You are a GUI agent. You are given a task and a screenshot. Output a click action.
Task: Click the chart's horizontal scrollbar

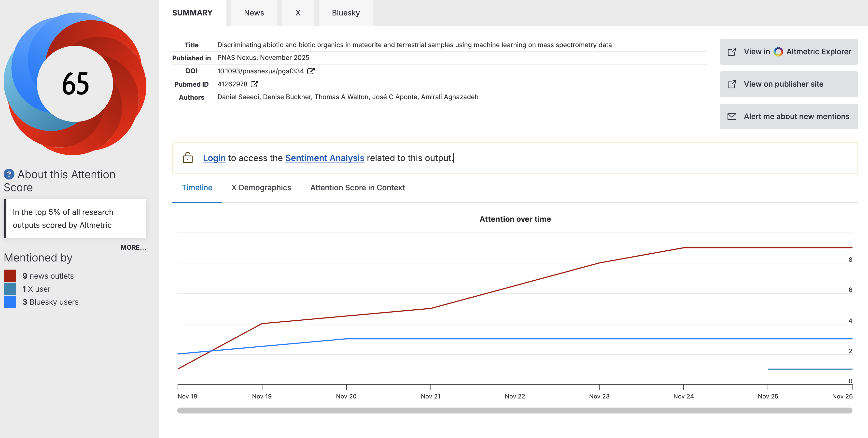[514, 410]
